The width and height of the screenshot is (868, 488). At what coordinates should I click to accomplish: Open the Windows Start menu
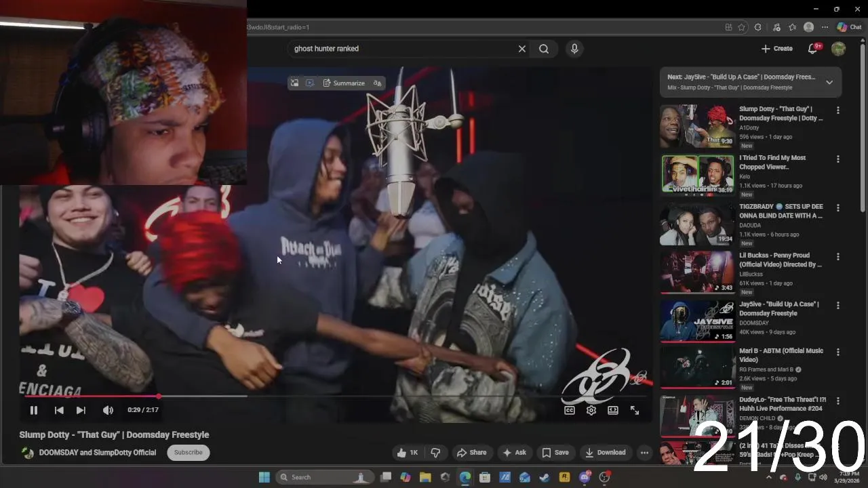point(264,477)
